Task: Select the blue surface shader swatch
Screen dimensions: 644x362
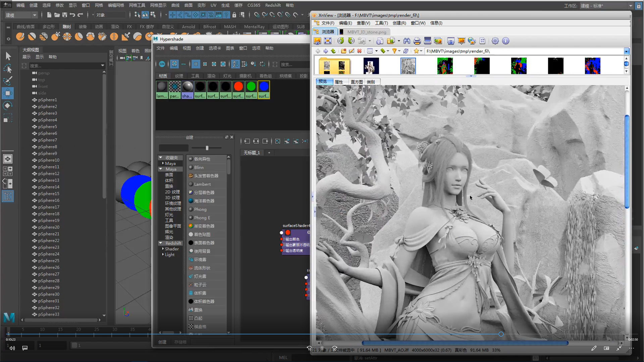Action: coord(264,89)
